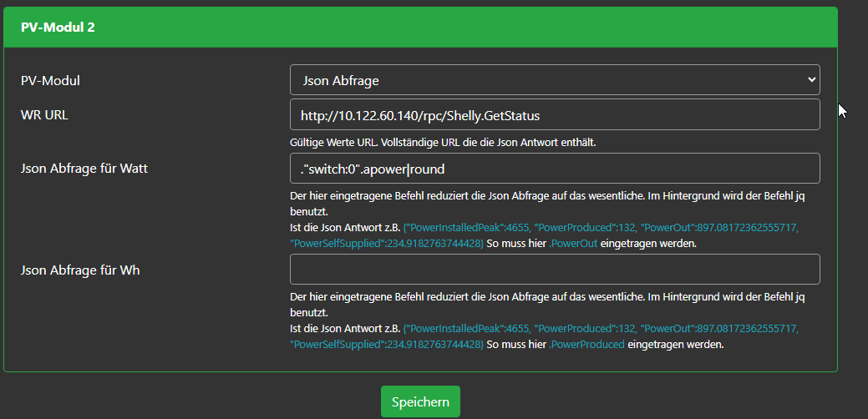
Task: Click the Gültige Werte URL hint text
Action: (x=442, y=142)
